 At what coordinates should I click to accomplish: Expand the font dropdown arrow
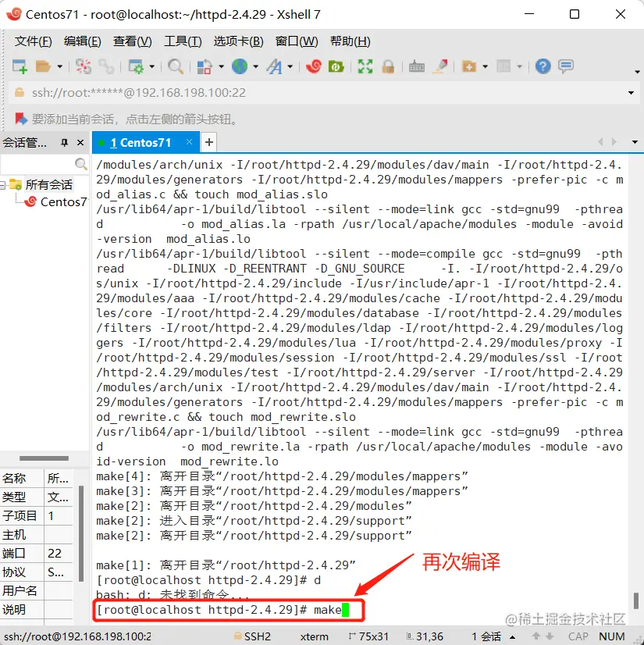point(290,66)
